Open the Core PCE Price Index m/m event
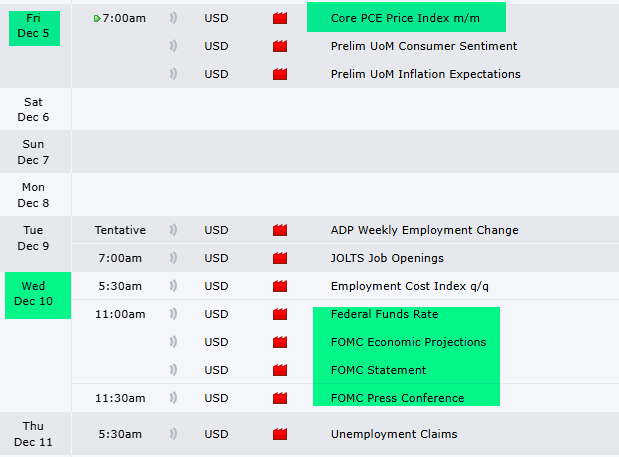 [x=405, y=17]
